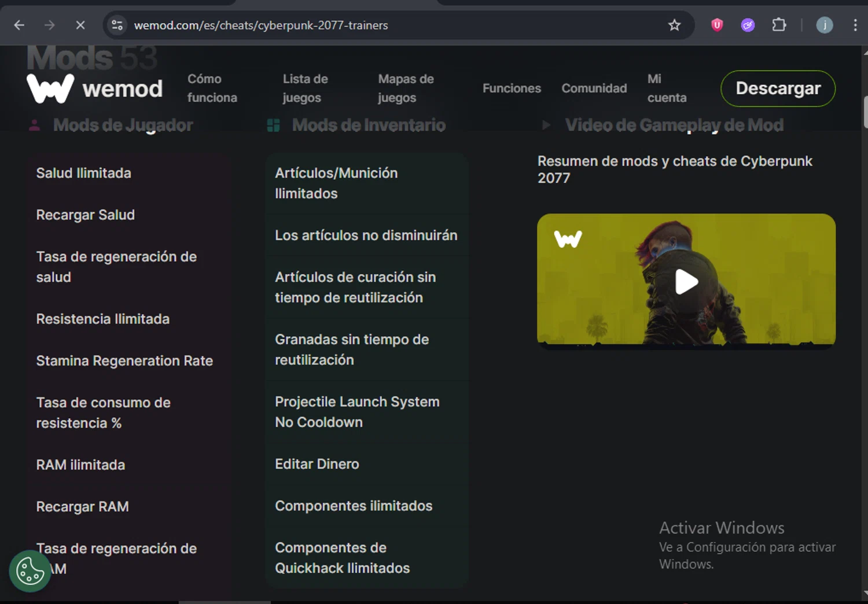This screenshot has width=868, height=604.
Task: Click the Descargar button
Action: coord(778,88)
